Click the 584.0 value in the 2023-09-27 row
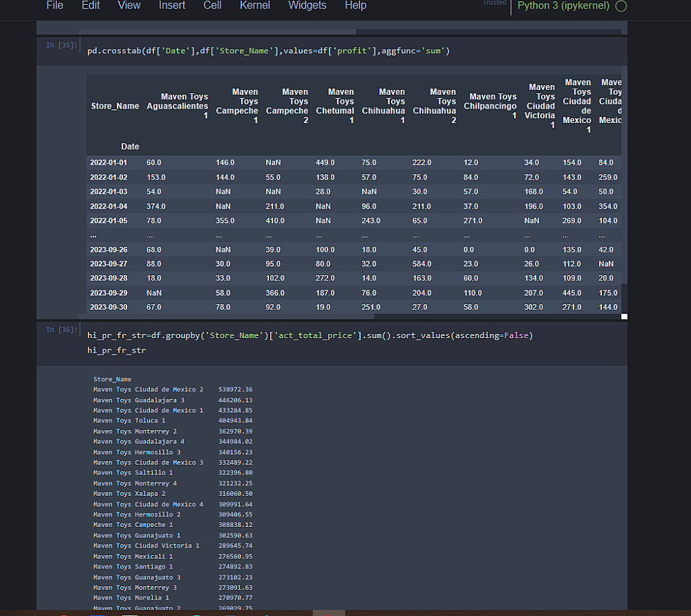The width and height of the screenshot is (691, 616). (x=422, y=263)
